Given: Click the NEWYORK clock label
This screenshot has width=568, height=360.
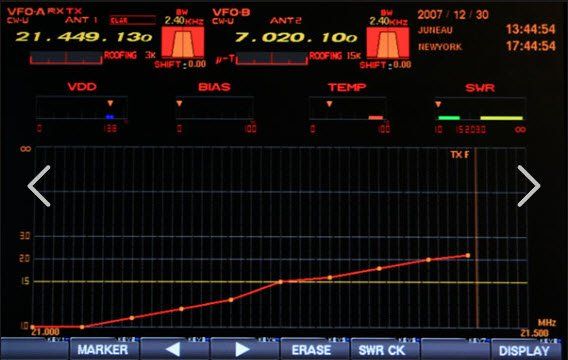Looking at the screenshot, I should coord(440,47).
